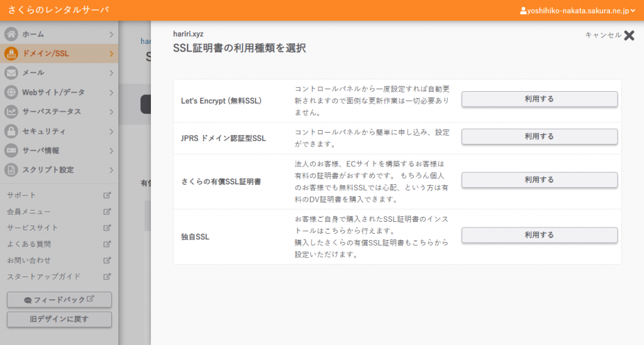The image size is (644, 345).
Task: Expand the メール chevron
Action: tap(111, 73)
